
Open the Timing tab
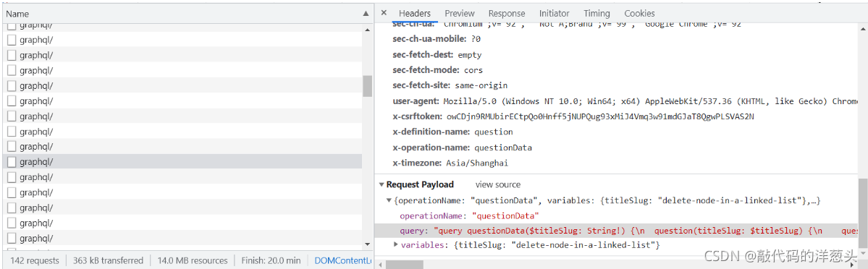[x=597, y=13]
